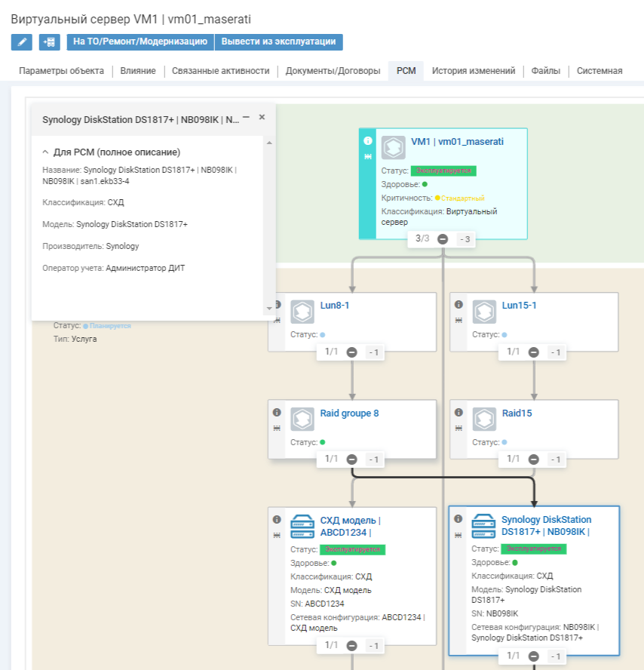Open the VM1 | vm01_maserati link
The width and height of the screenshot is (644, 670).
pyautogui.click(x=457, y=142)
